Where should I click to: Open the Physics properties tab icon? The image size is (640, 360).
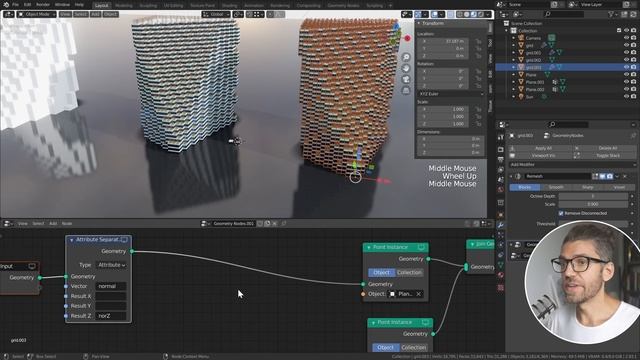click(x=501, y=245)
